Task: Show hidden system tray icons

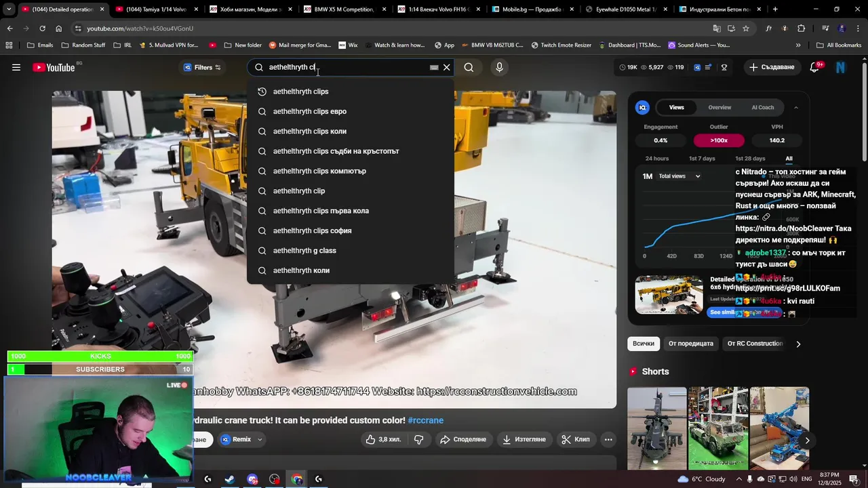Action: pos(740,479)
